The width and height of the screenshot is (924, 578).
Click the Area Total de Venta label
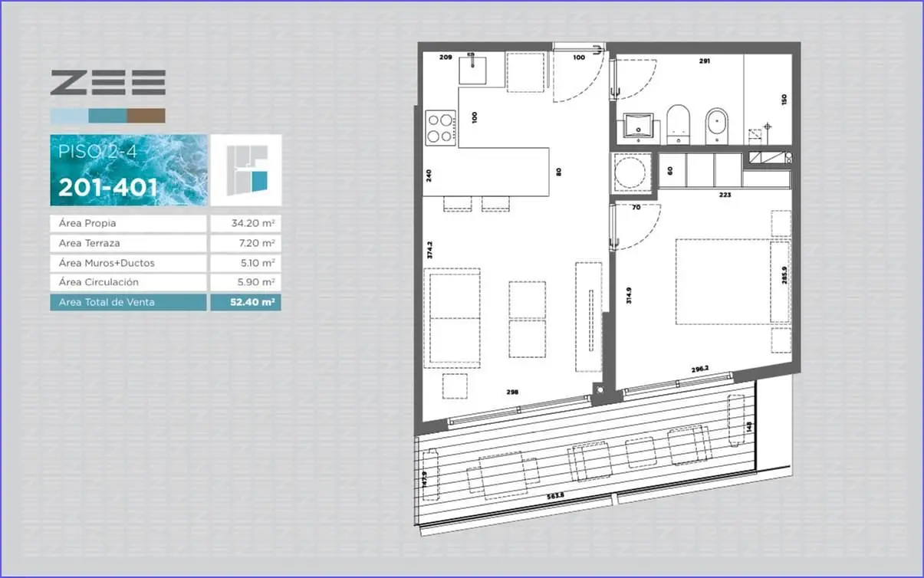click(x=107, y=302)
